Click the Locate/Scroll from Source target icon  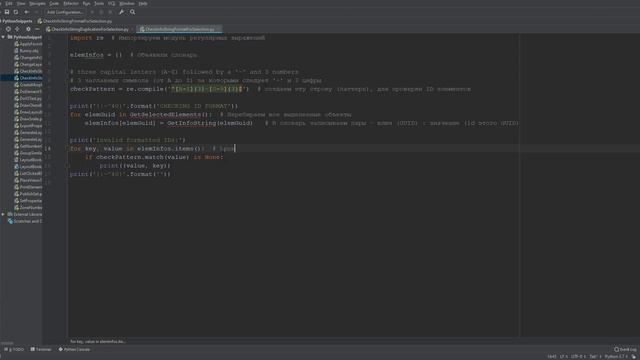(x=8, y=29)
